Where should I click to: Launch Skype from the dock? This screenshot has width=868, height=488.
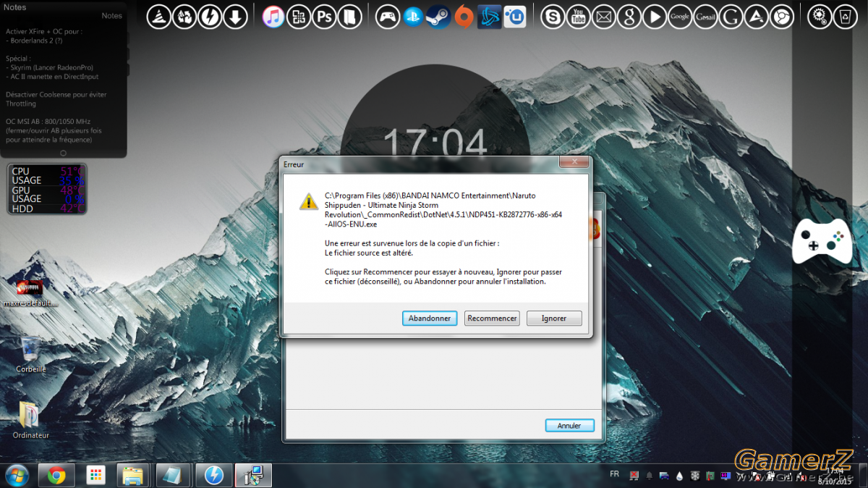tap(553, 17)
